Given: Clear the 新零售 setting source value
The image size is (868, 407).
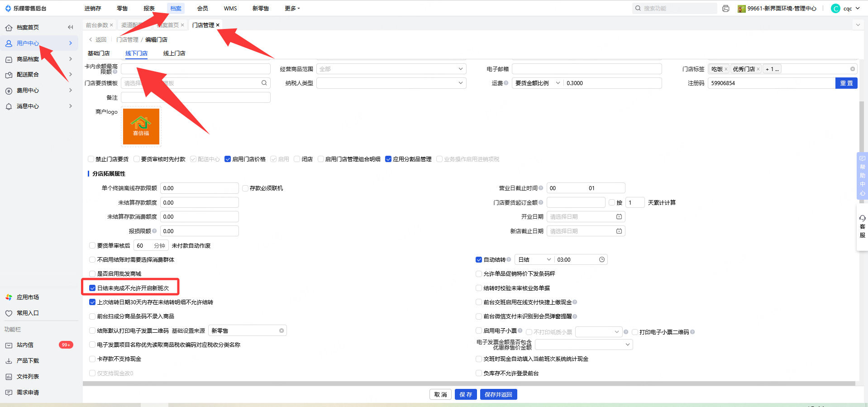Looking at the screenshot, I should click(281, 331).
